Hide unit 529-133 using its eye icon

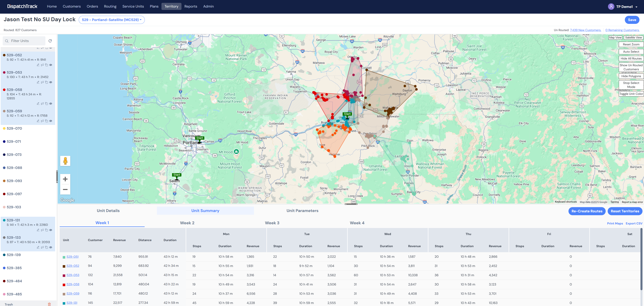tap(51, 247)
